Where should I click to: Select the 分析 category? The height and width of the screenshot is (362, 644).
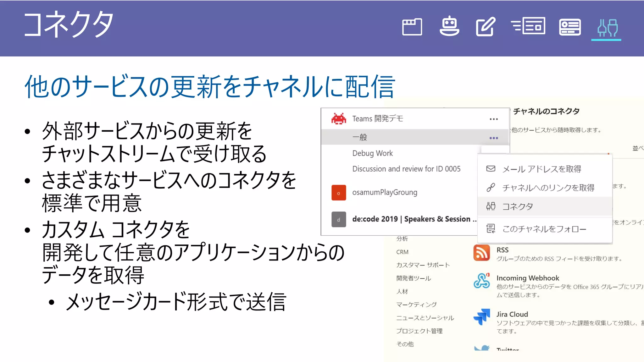(x=402, y=239)
